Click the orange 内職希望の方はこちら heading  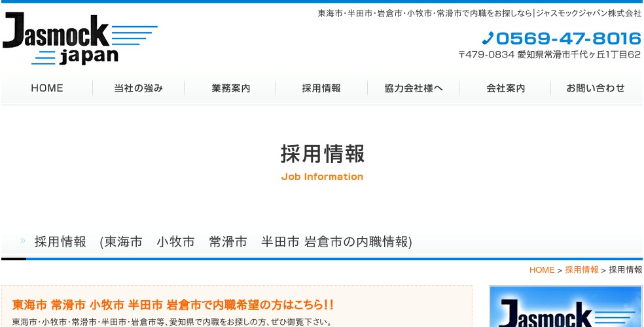(x=173, y=305)
